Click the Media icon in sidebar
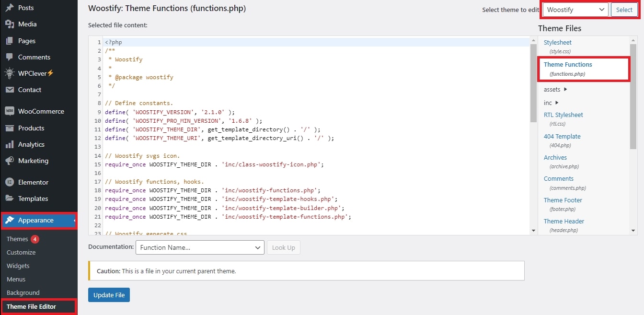 tap(9, 24)
